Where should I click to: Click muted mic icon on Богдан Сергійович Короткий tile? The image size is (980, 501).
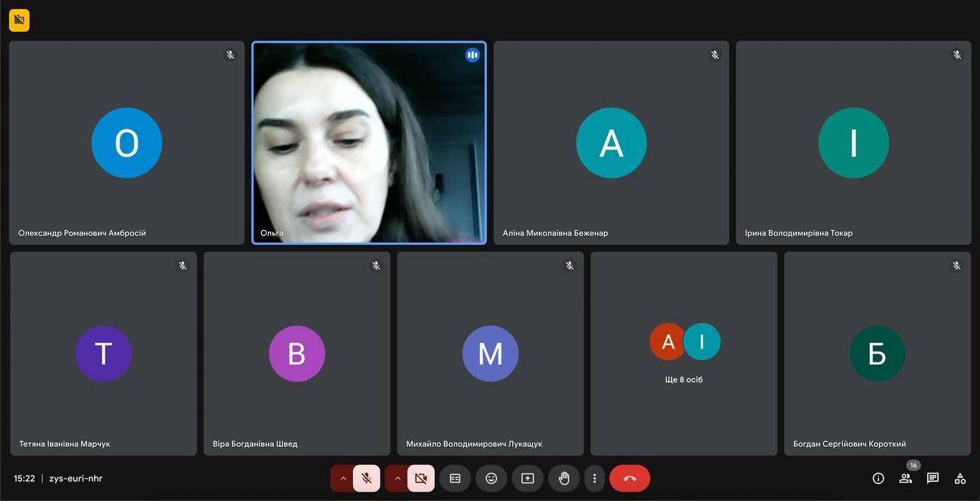[x=957, y=265]
